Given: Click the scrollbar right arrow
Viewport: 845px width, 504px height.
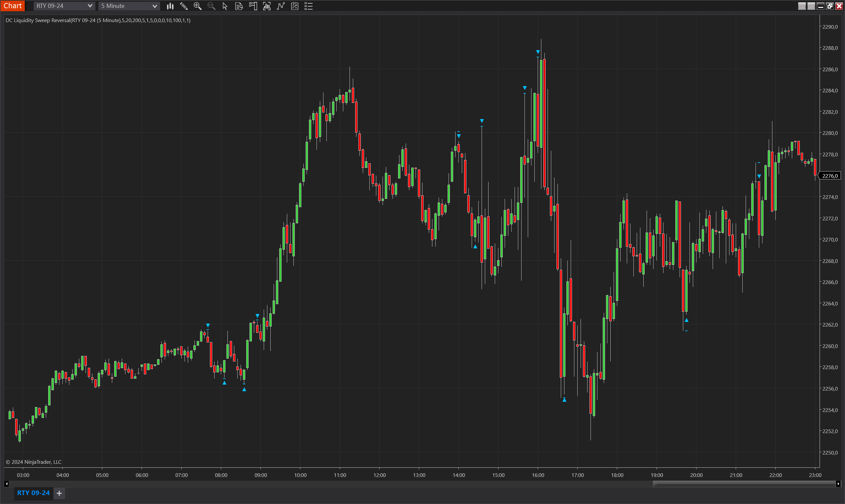Looking at the screenshot, I should click(x=838, y=484).
